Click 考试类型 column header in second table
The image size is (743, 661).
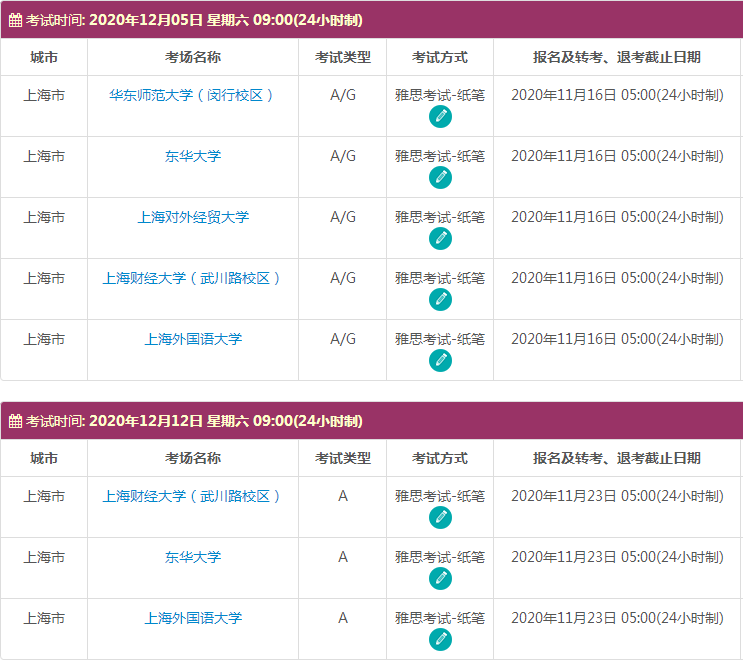[x=343, y=458]
